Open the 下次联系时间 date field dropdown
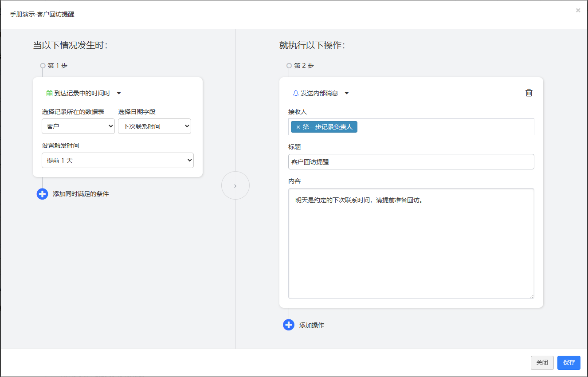The image size is (588, 377). pyautogui.click(x=154, y=126)
